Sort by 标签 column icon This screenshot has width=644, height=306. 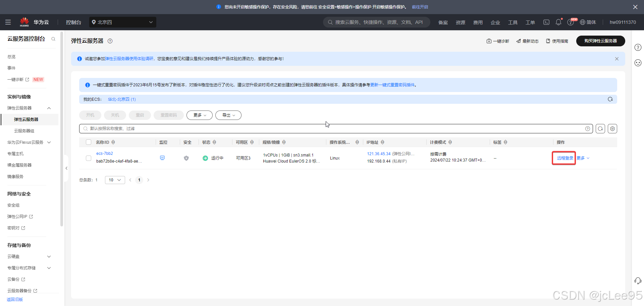point(505,142)
